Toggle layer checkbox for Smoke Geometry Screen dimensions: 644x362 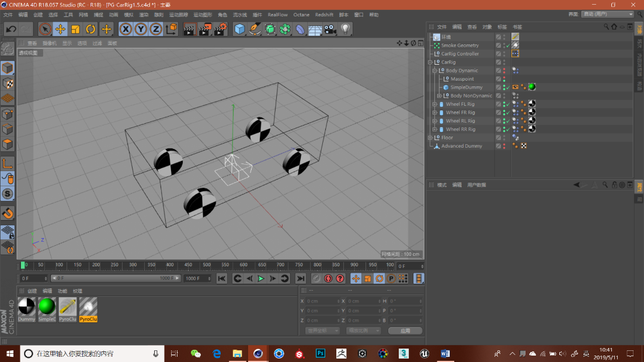click(x=498, y=46)
